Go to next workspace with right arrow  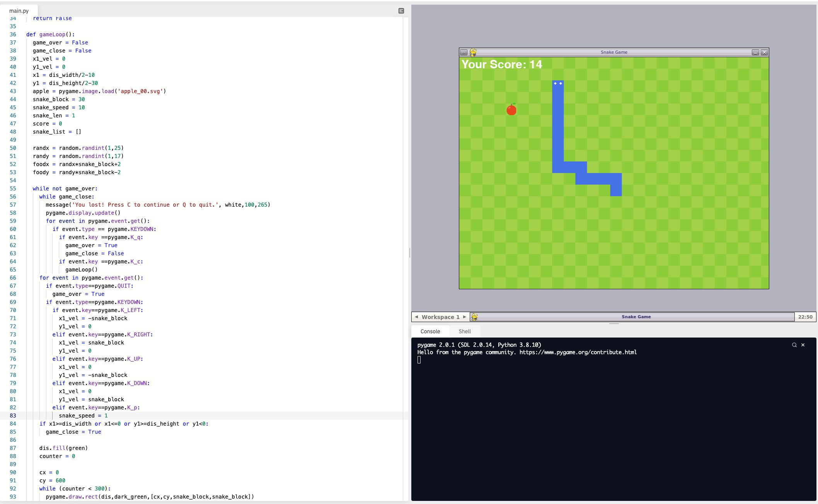[465, 317]
